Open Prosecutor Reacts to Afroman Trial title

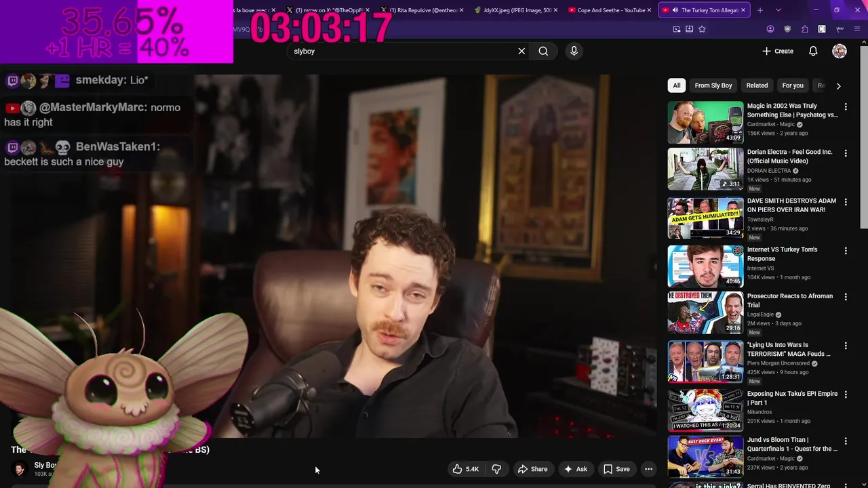pos(789,300)
